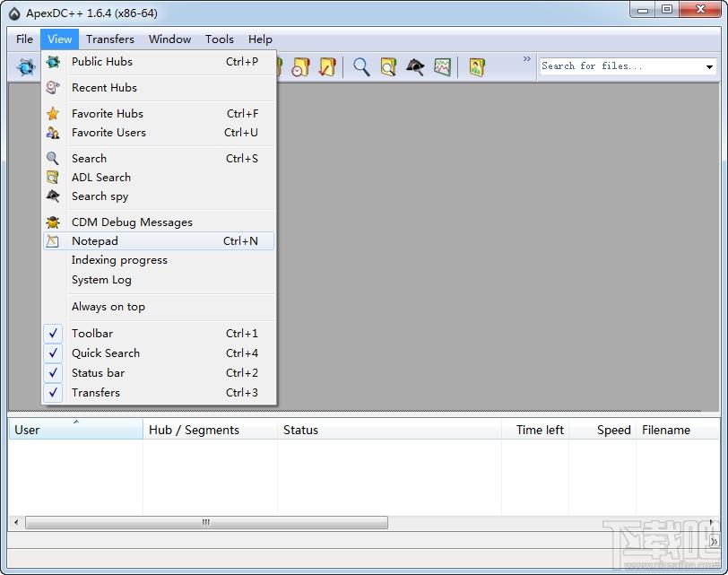Enable Always on top option
The image size is (728, 575).
pos(159,307)
